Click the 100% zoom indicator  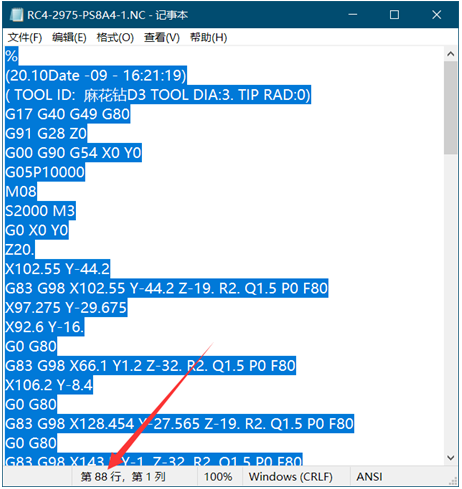pos(218,477)
